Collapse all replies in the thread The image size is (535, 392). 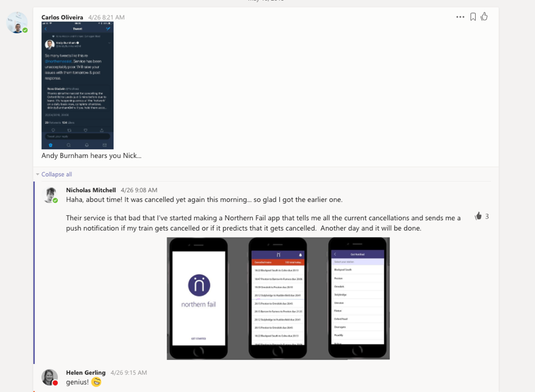[x=57, y=174]
